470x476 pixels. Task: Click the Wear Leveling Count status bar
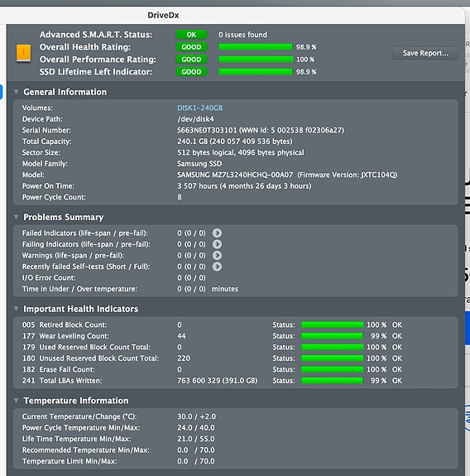tap(333, 336)
